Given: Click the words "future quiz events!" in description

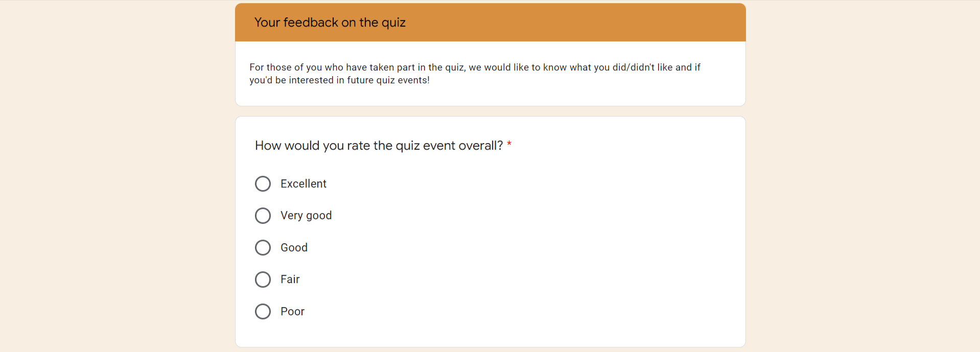Looking at the screenshot, I should 388,80.
